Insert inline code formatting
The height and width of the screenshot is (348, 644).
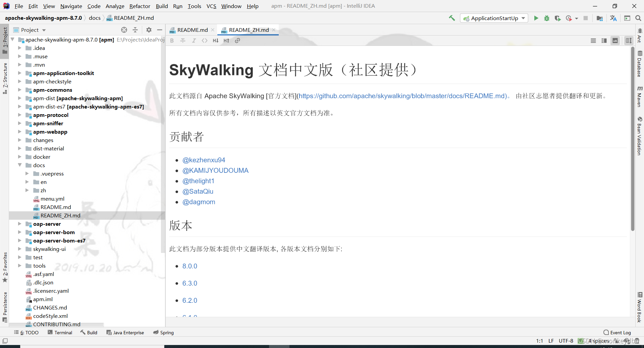[x=205, y=41]
